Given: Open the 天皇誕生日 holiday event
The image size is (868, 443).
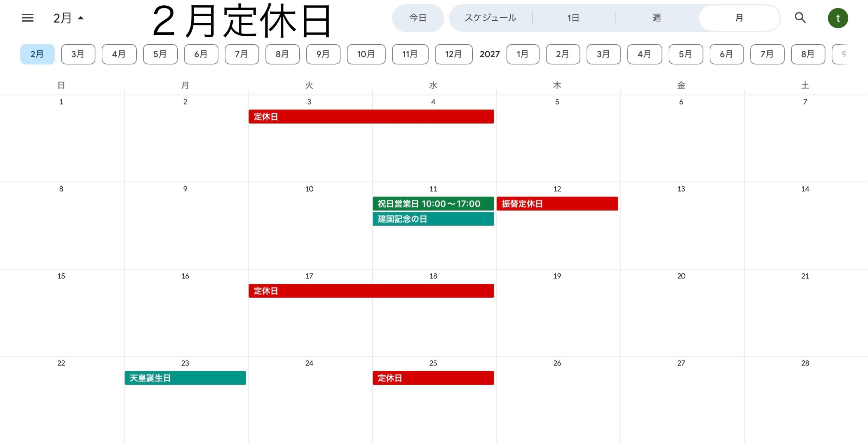Looking at the screenshot, I should tap(185, 378).
